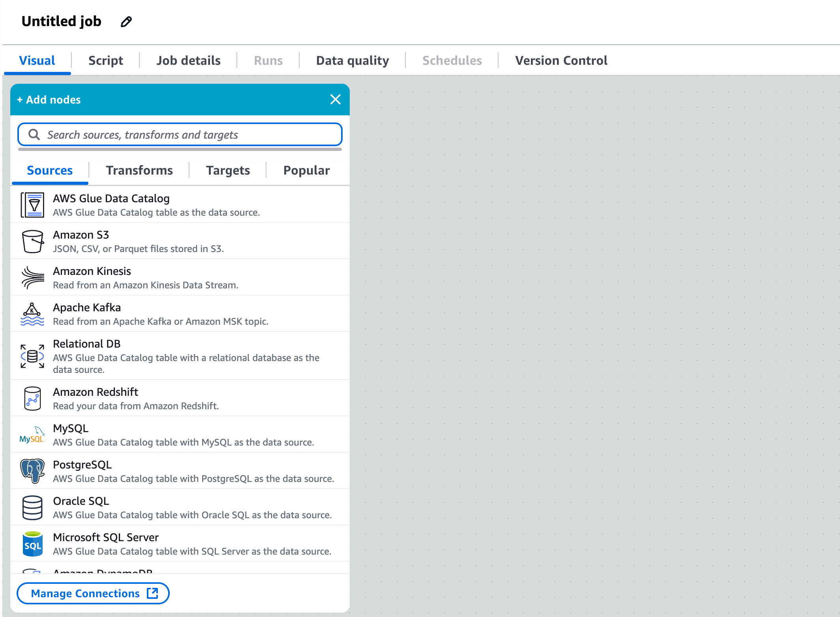840x617 pixels.
Task: Open the Targets node tab
Action: pyautogui.click(x=228, y=170)
